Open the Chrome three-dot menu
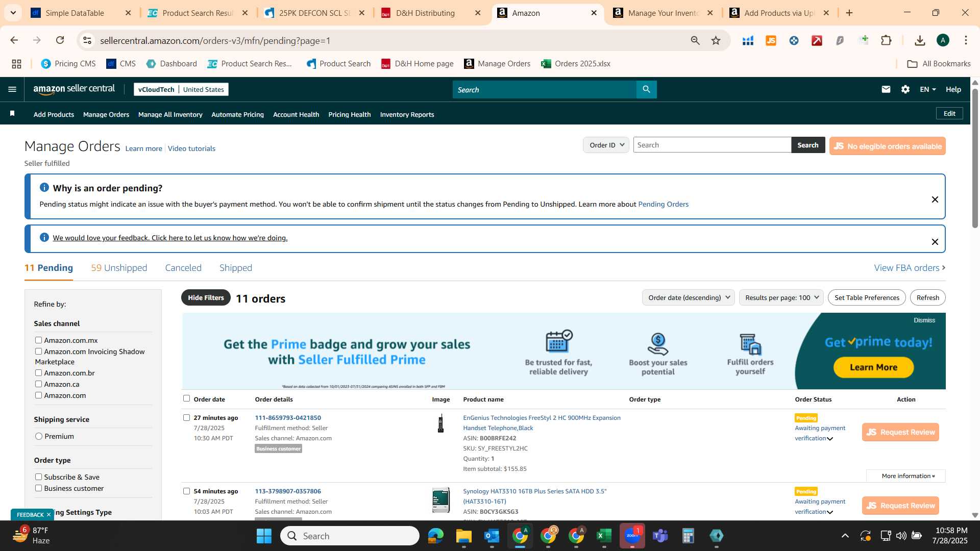 966,40
